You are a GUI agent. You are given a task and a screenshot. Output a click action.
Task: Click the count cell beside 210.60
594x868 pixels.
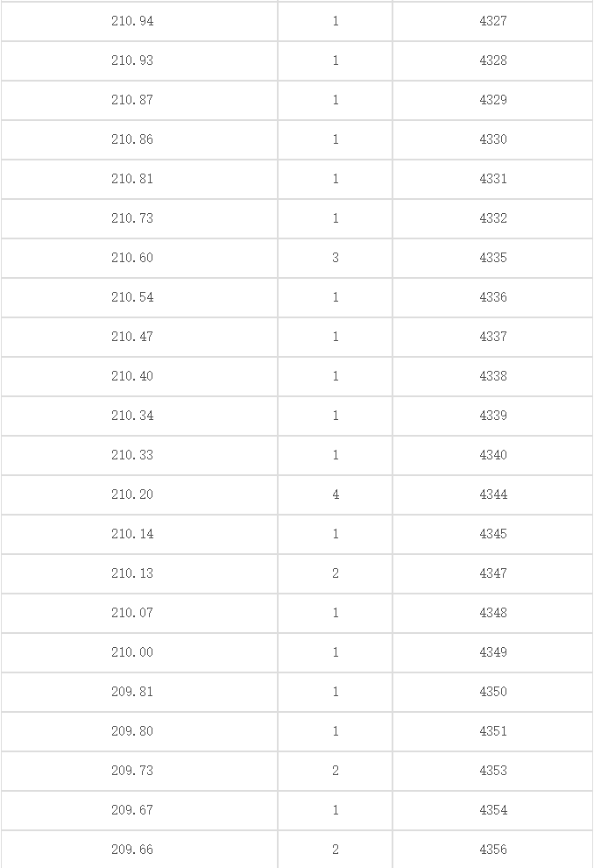[336, 258]
